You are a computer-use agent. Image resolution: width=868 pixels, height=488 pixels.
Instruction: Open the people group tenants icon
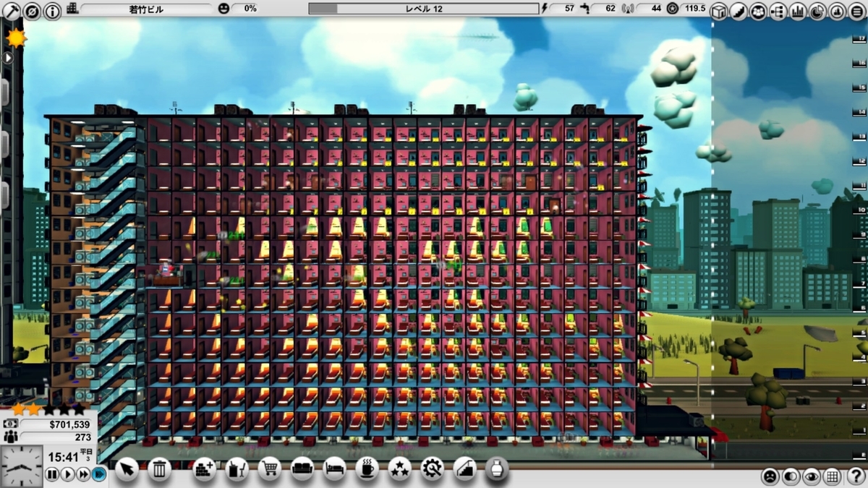coord(758,11)
